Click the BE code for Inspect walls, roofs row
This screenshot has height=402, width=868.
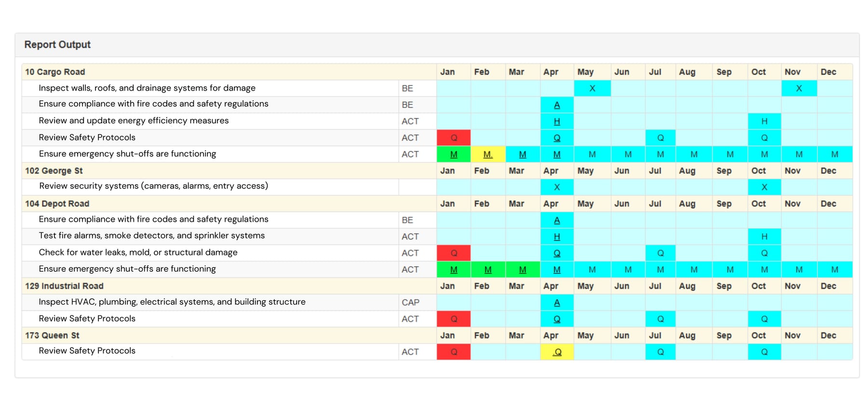407,89
